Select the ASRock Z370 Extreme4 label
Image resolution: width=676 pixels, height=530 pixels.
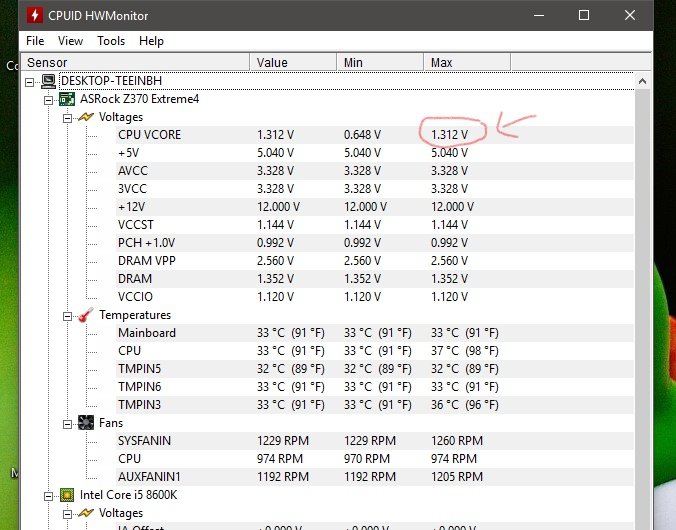pos(139,99)
